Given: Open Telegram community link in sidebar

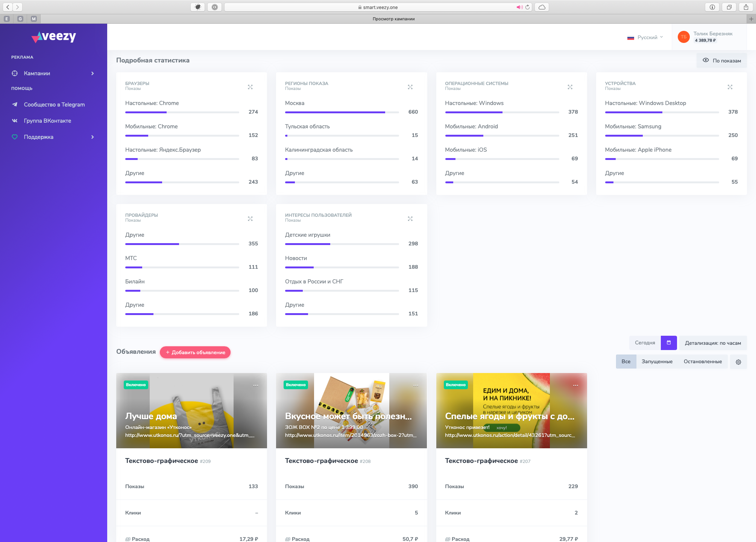Looking at the screenshot, I should click(x=54, y=105).
